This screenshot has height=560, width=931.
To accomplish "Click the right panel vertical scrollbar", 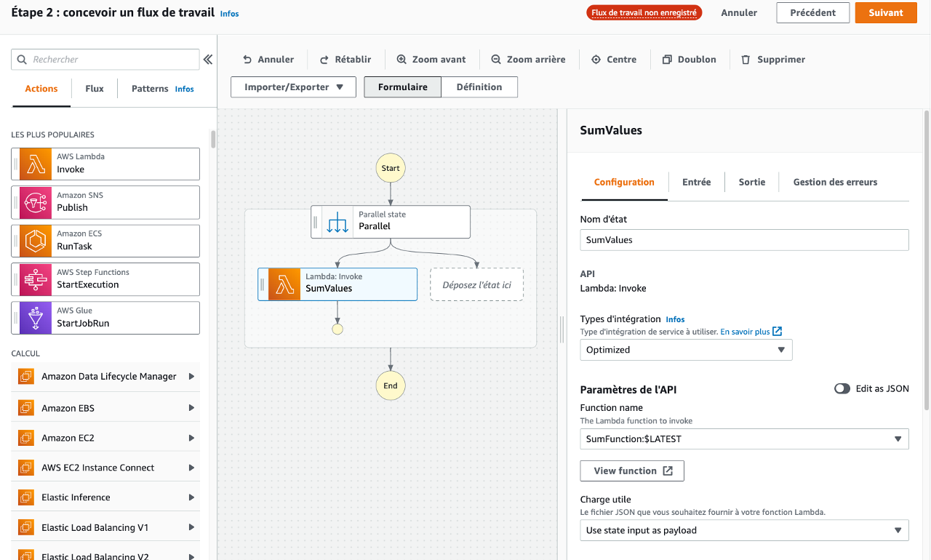I will pyautogui.click(x=926, y=260).
